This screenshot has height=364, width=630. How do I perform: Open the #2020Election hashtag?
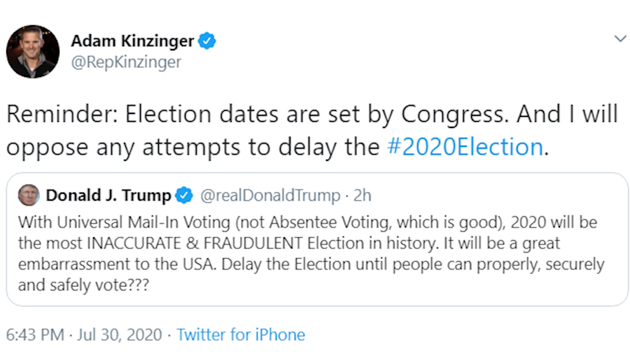click(465, 147)
